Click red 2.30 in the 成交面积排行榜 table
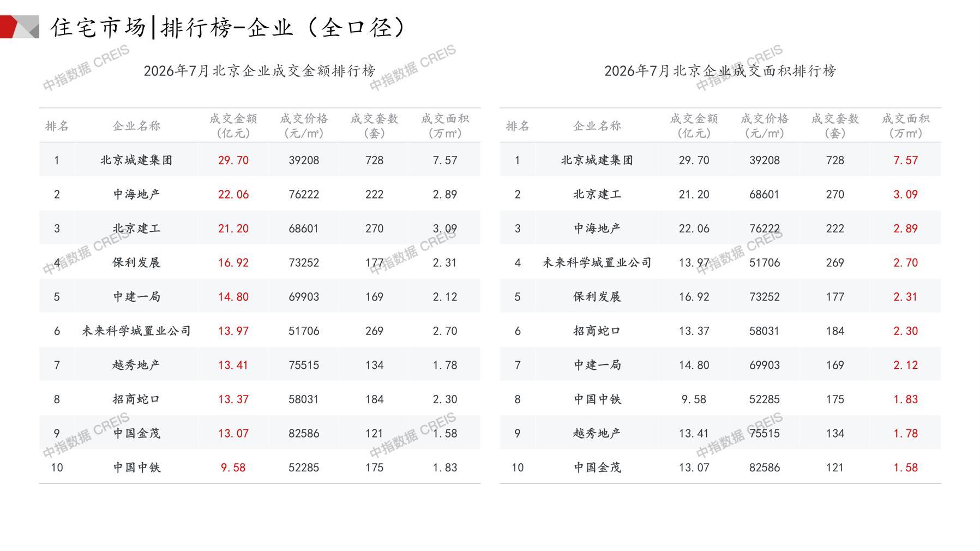The width and height of the screenshot is (980, 551). (x=906, y=331)
